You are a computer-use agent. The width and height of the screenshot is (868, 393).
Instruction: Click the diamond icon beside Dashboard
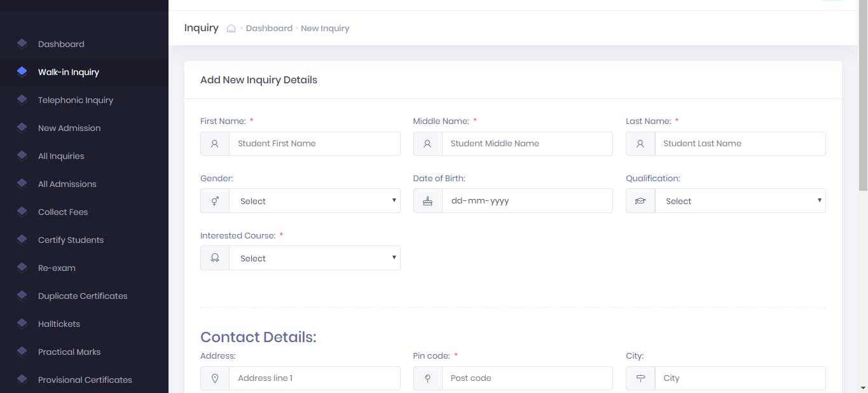(x=22, y=44)
